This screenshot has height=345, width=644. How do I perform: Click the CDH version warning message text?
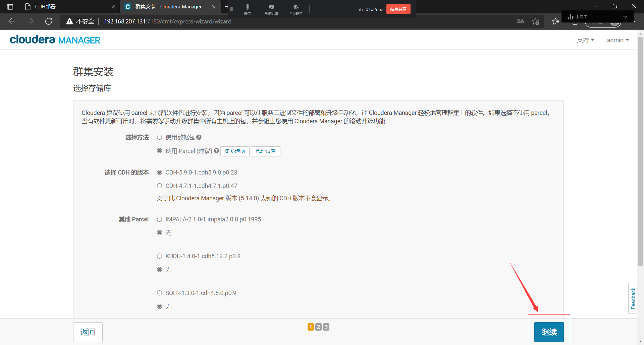(245, 198)
